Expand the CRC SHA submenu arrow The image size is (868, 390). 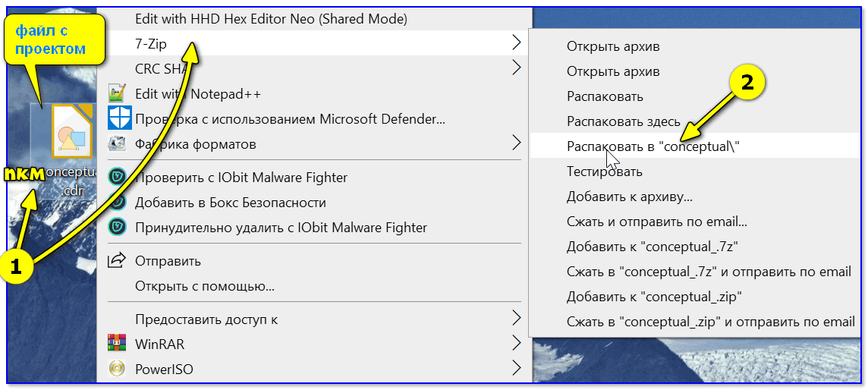(516, 68)
